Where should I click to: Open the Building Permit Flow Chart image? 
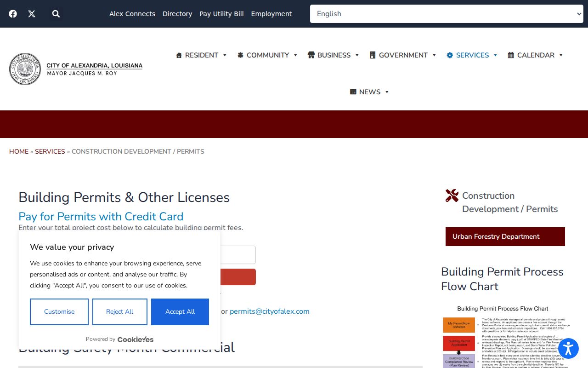[x=505, y=336]
